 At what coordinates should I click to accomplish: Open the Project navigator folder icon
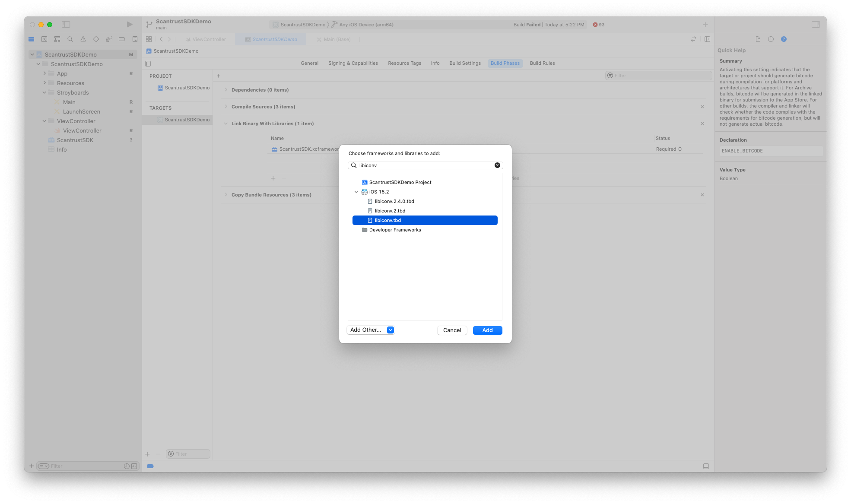[x=31, y=39]
